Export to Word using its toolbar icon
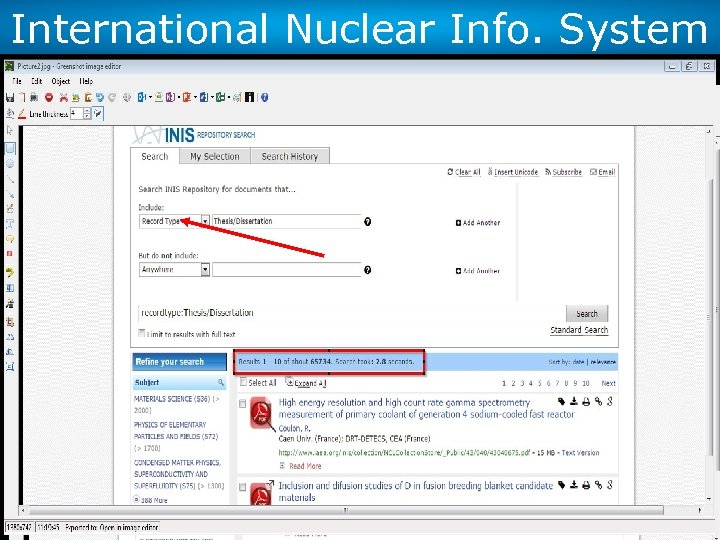 [x=204, y=97]
